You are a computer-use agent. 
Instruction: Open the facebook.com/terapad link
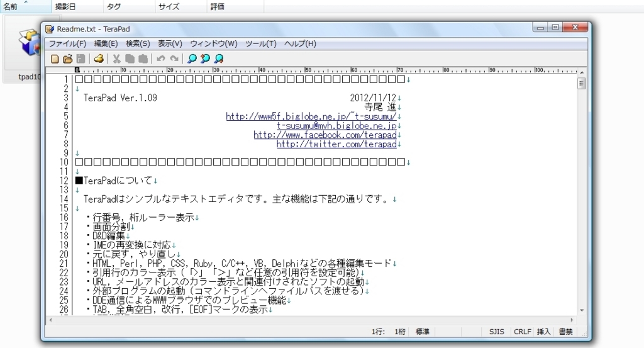click(x=325, y=135)
